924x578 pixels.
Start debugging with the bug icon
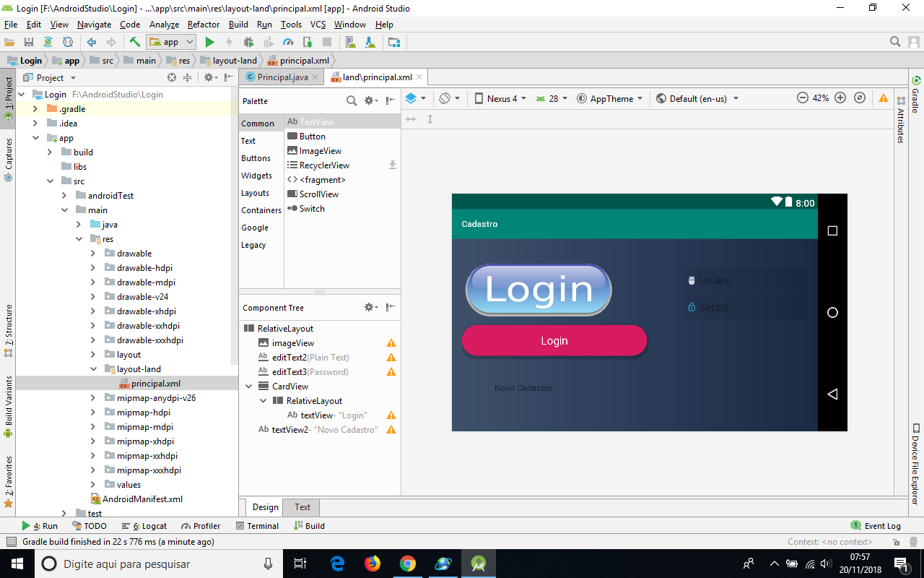[249, 42]
